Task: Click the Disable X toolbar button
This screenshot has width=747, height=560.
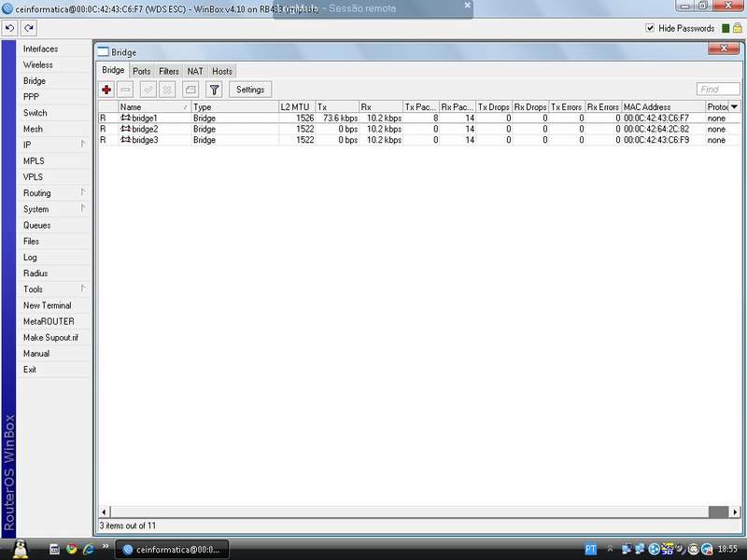Action: point(167,90)
